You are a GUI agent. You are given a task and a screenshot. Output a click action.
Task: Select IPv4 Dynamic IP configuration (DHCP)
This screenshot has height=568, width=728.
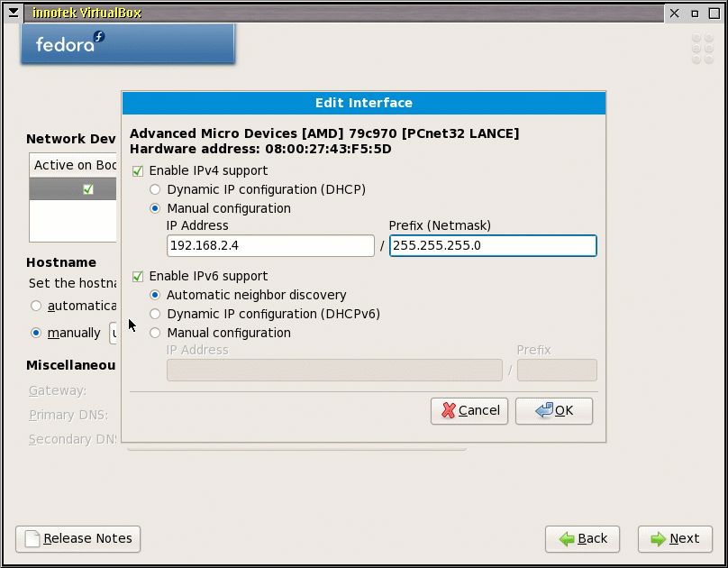(x=155, y=189)
